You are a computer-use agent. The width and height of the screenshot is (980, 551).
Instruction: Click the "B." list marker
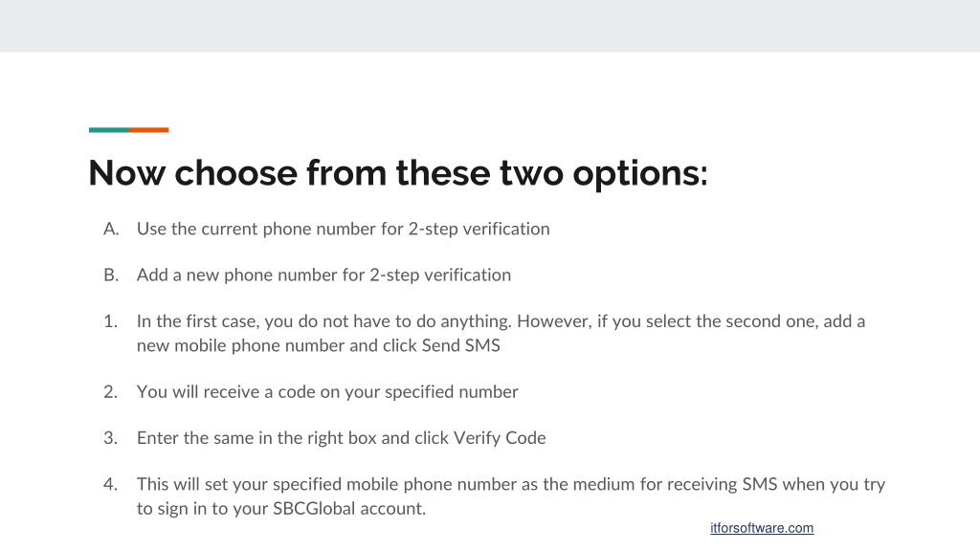[x=111, y=275]
